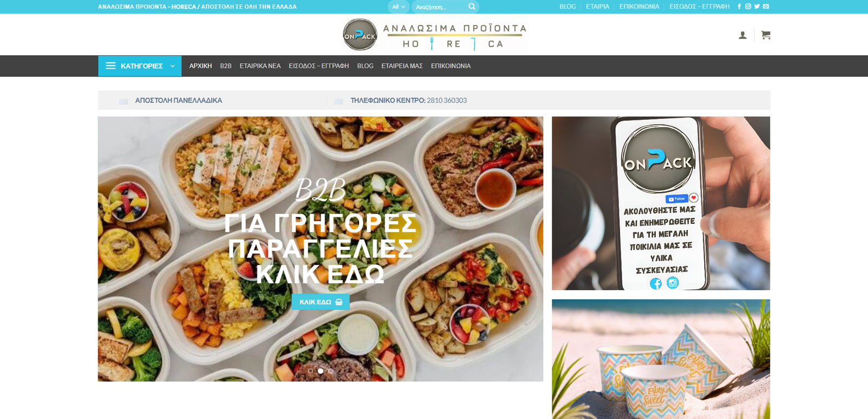Screen dimensions: 868x419
Task: Open the BLOG link in top bar
Action: 567,7
